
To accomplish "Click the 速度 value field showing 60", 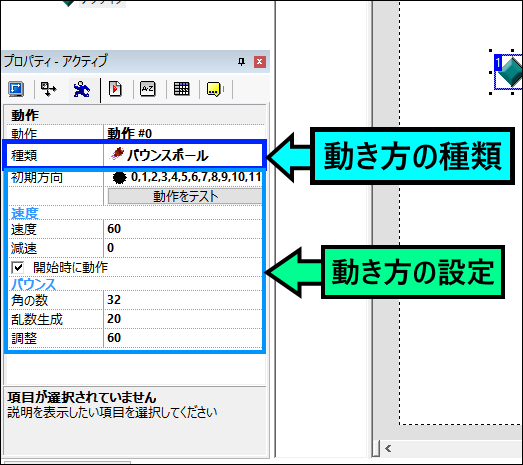I will pyautogui.click(x=183, y=229).
